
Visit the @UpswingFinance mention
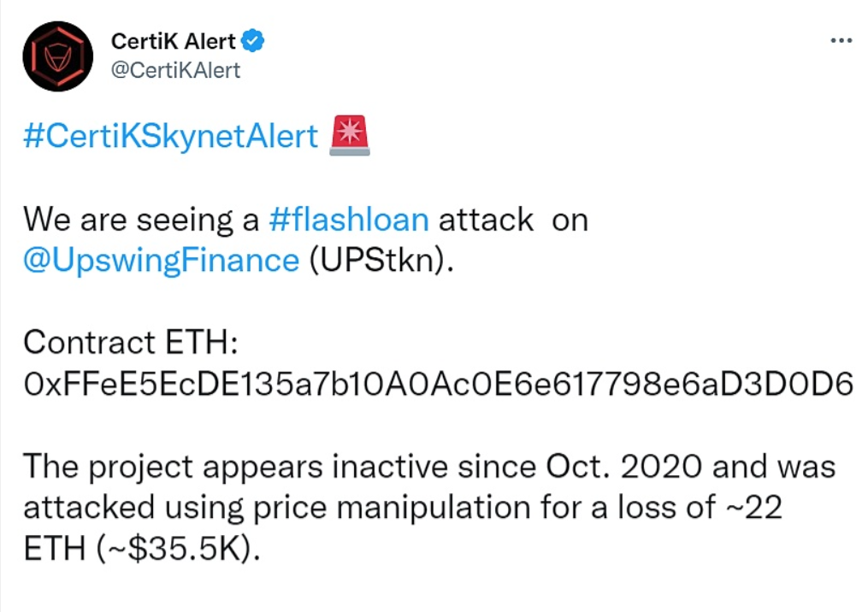click(161, 261)
